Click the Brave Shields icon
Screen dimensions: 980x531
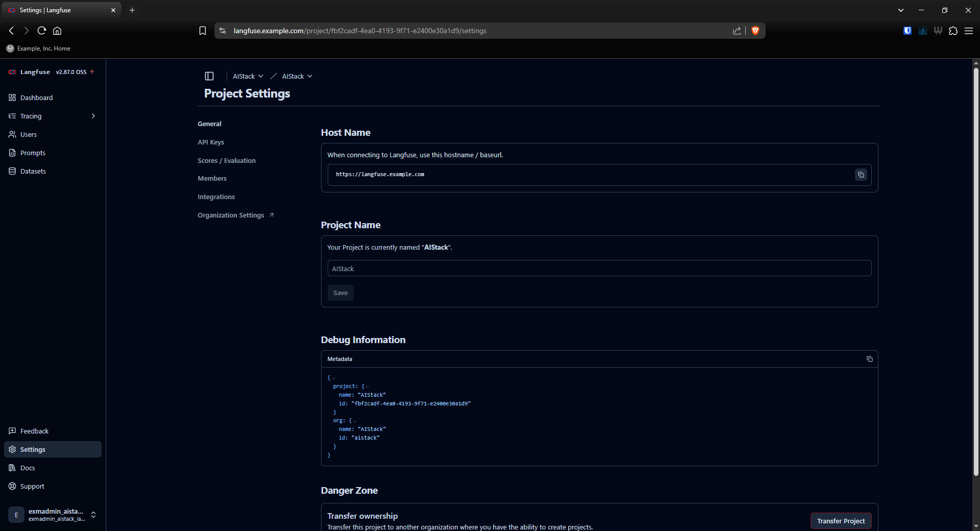755,31
